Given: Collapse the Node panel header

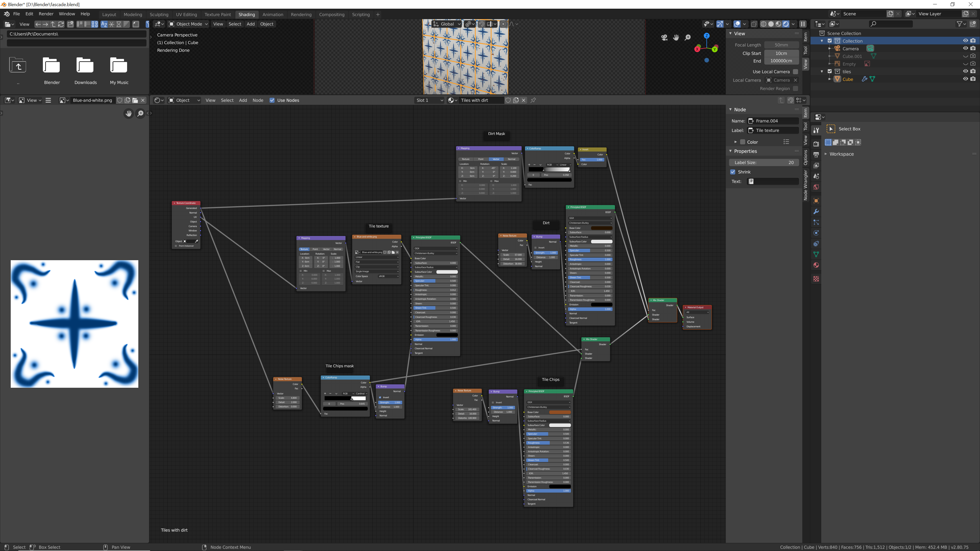Looking at the screenshot, I should tap(730, 109).
